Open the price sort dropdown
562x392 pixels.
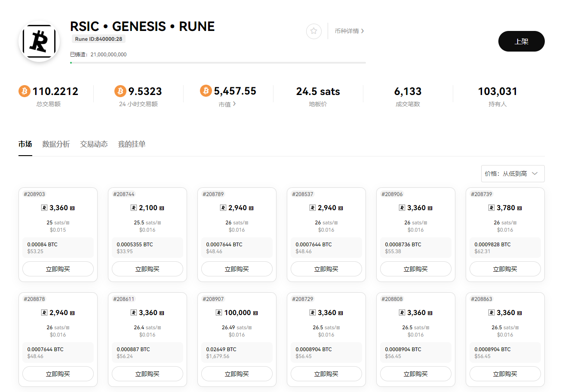513,174
